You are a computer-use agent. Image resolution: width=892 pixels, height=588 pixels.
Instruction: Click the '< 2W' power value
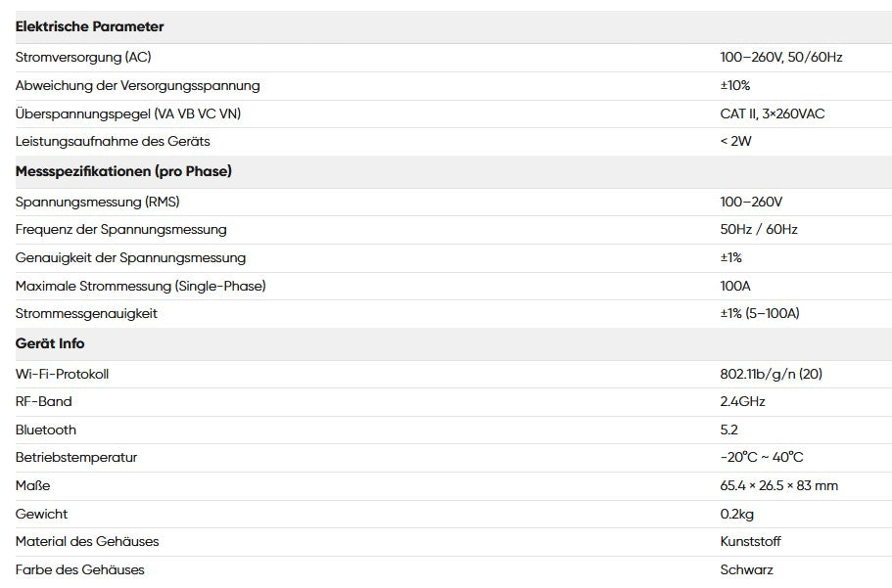tap(735, 142)
